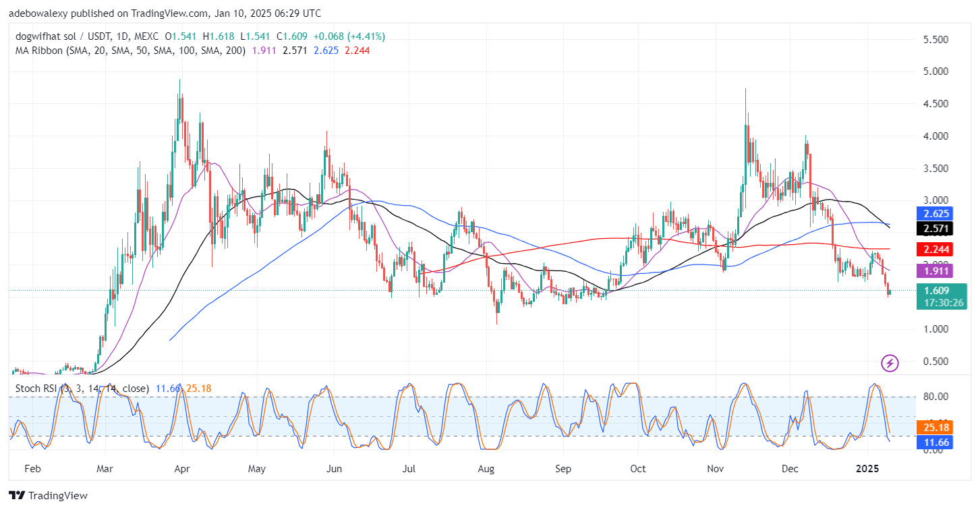Click the green 1.609 current price label
Image resolution: width=980 pixels, height=510 pixels.
click(x=937, y=291)
